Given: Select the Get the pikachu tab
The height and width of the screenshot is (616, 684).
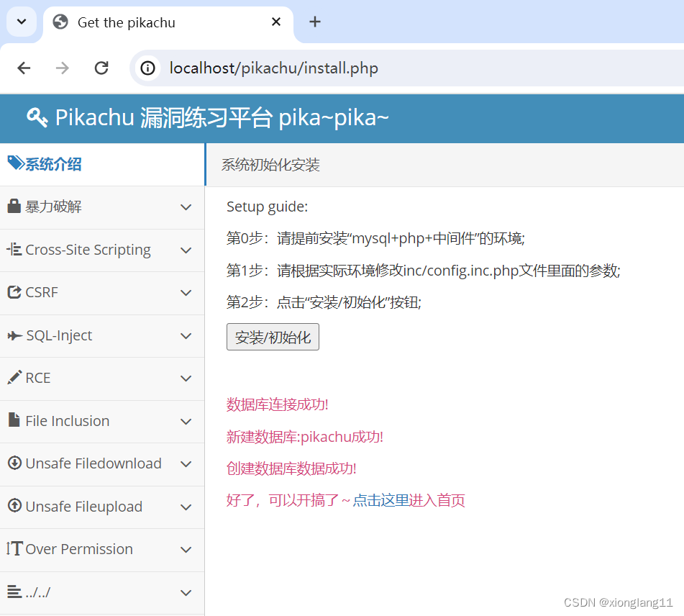Looking at the screenshot, I should [x=168, y=24].
